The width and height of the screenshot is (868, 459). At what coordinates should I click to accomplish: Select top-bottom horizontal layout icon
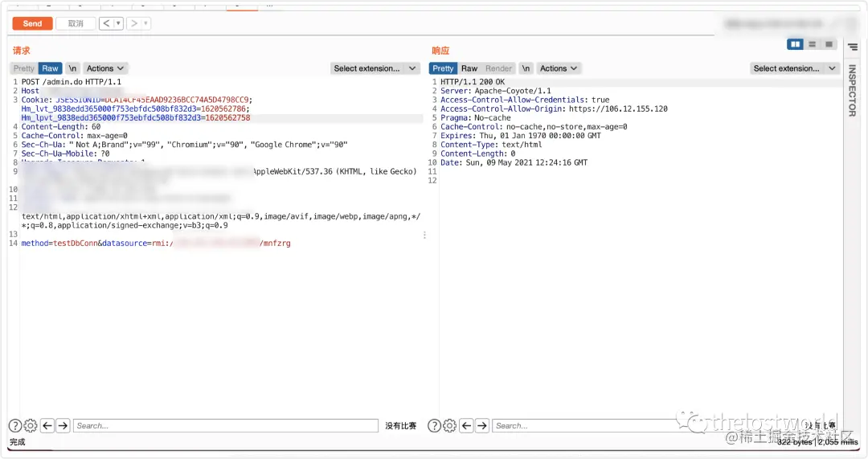[812, 44]
